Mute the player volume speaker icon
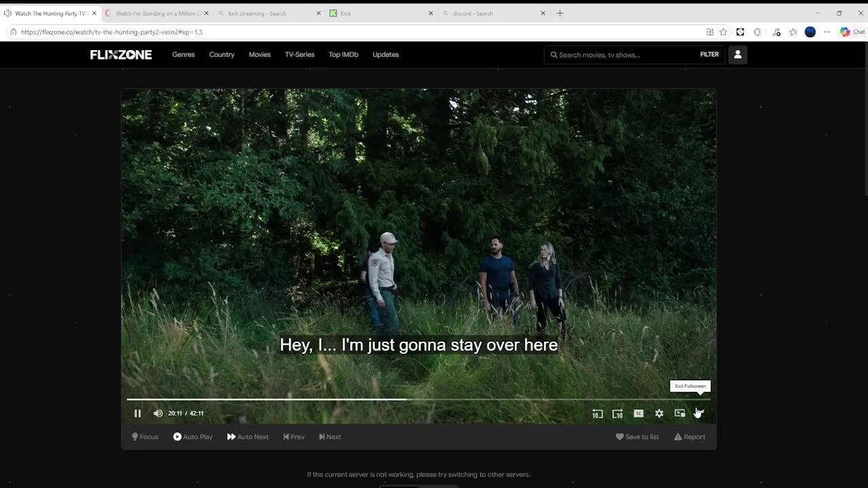Image resolution: width=868 pixels, height=488 pixels. [x=158, y=413]
